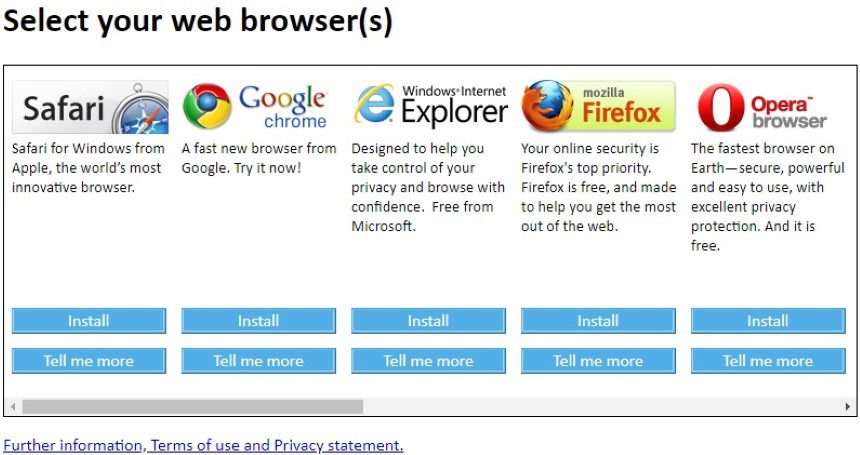Click the horizontal scrollbar thumb
Image resolution: width=860 pixels, height=455 pixels.
[193, 407]
